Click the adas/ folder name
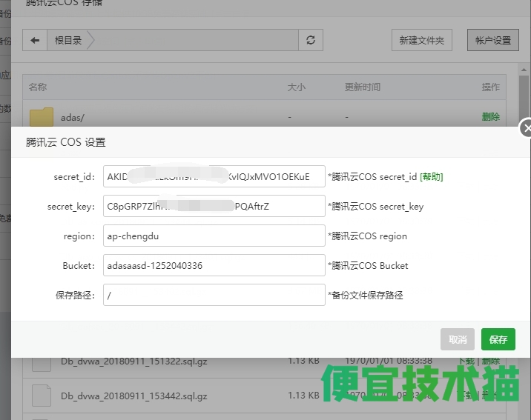Viewport: 531px width, 420px height. coord(73,118)
